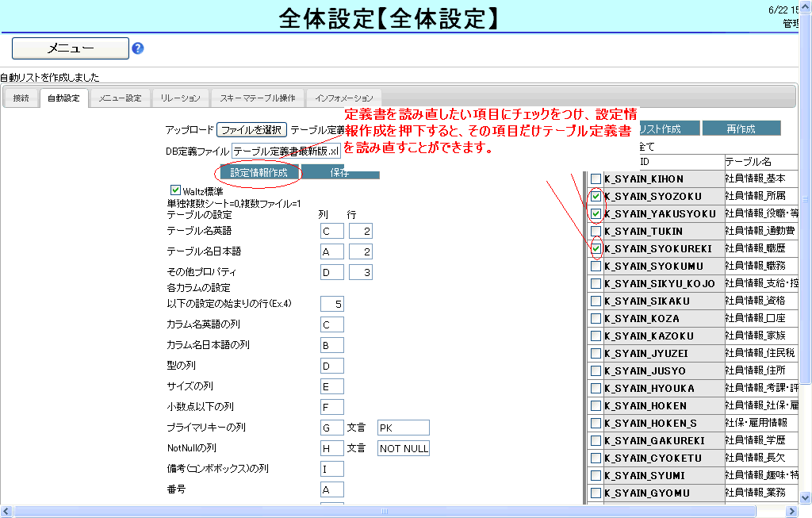Open the メニュー button
812x518 pixels.
coord(71,48)
